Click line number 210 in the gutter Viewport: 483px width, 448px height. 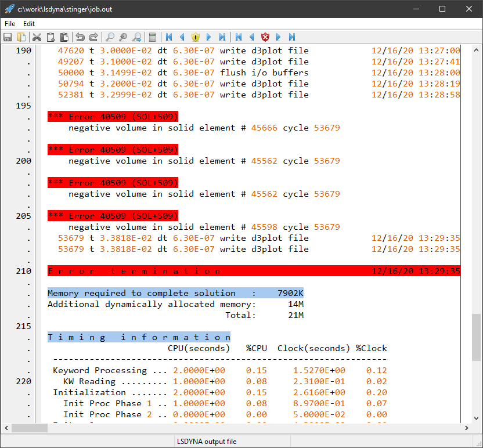[x=23, y=271]
